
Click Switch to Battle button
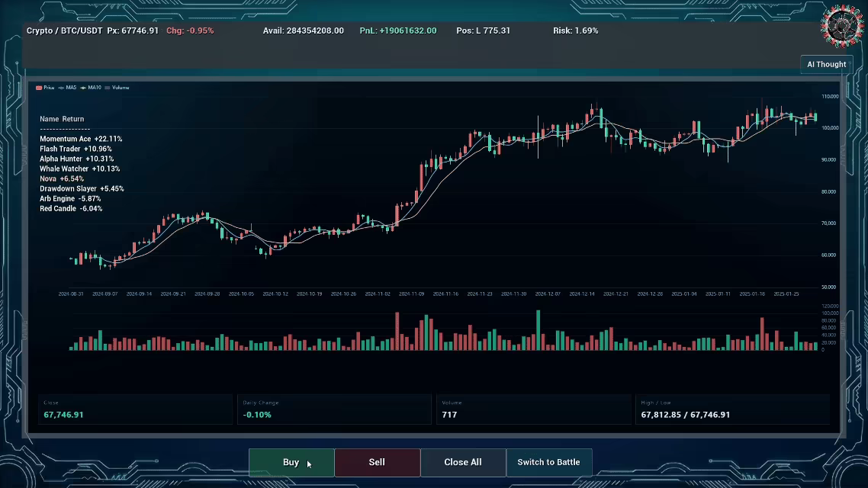(x=548, y=462)
